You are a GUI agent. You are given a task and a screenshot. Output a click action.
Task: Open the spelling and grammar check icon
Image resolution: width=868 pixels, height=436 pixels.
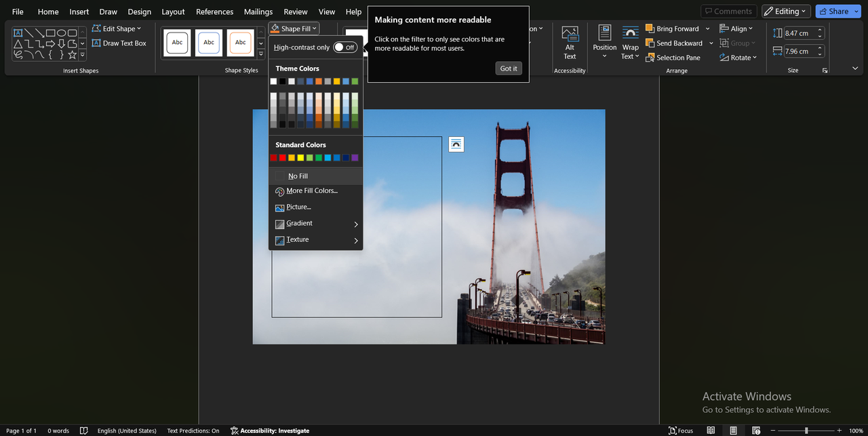click(84, 431)
